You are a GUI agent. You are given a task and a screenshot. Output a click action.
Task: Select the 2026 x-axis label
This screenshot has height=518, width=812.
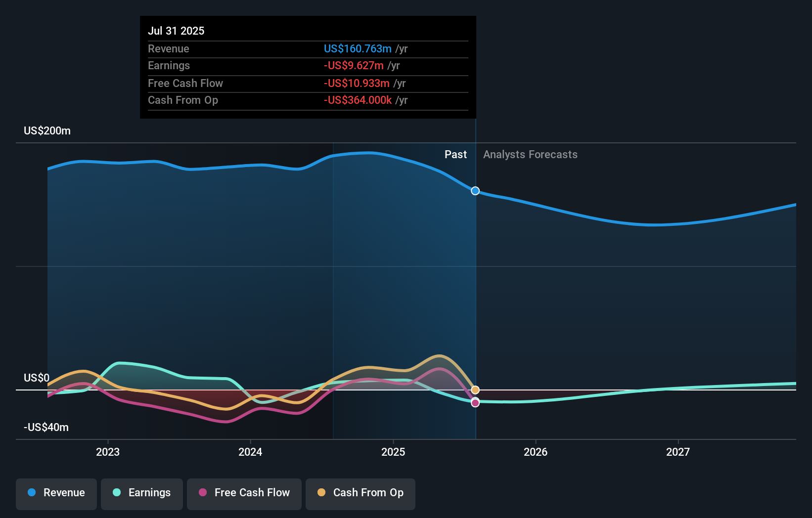pyautogui.click(x=536, y=452)
